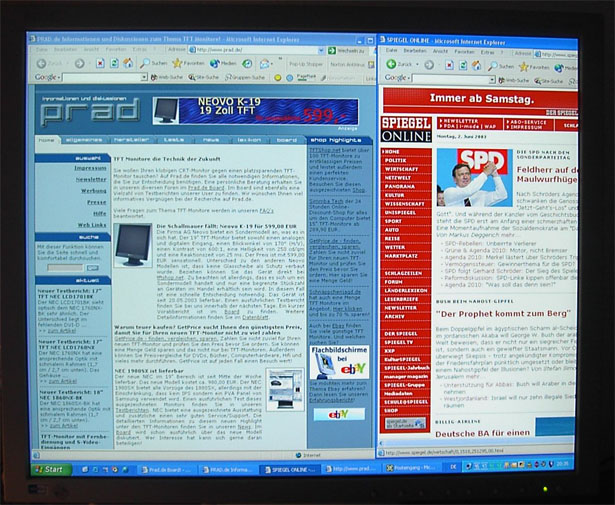Viewport: 615px width, 505px height.
Task: Click the Windows Start button
Action: pyautogui.click(x=50, y=468)
